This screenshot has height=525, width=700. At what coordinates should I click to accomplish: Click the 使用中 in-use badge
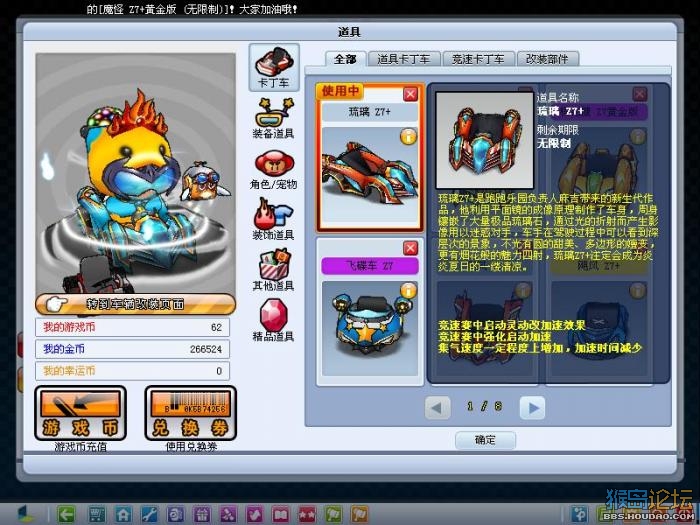340,91
